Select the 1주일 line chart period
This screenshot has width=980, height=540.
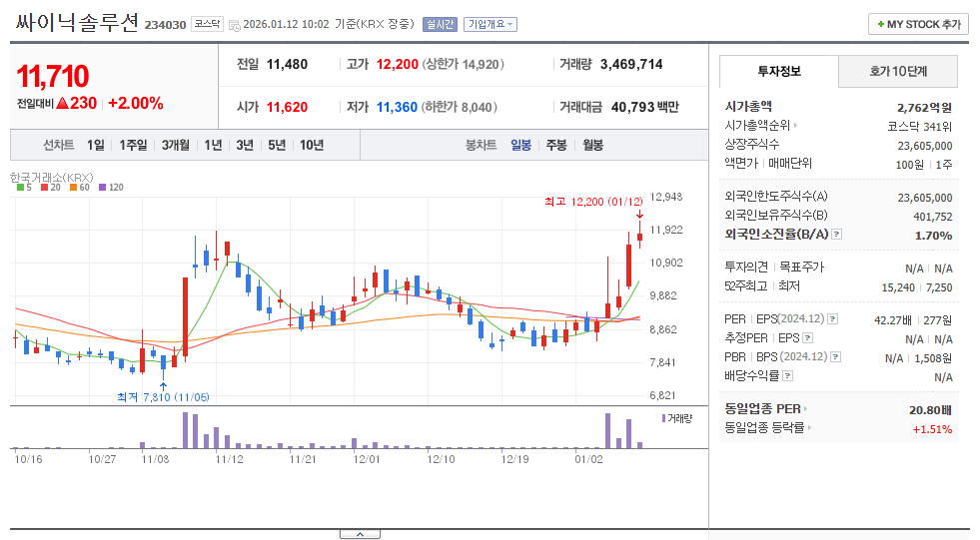133,145
